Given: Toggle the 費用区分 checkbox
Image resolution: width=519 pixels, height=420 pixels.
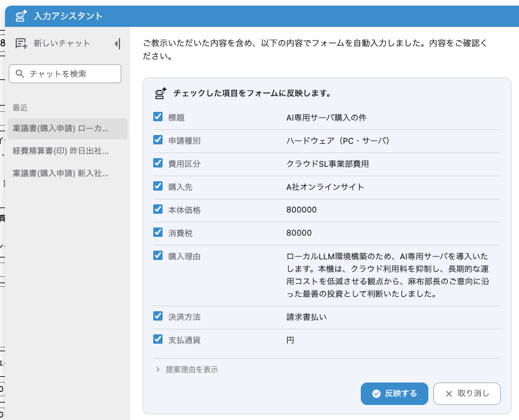Looking at the screenshot, I should point(158,163).
